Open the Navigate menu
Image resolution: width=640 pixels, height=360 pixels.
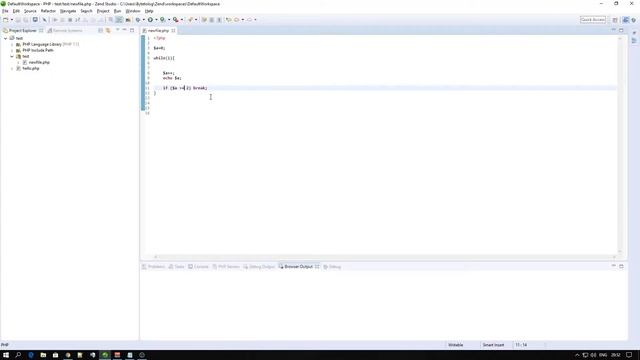(68, 11)
